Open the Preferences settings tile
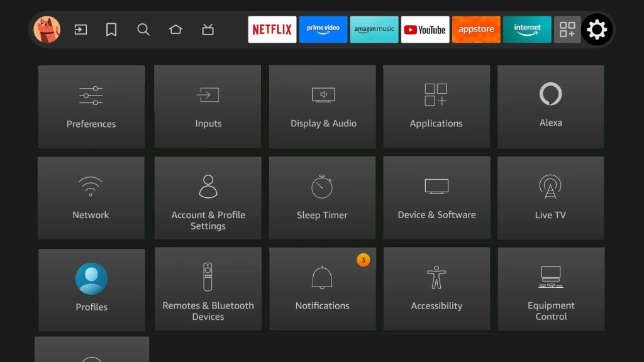 91,107
